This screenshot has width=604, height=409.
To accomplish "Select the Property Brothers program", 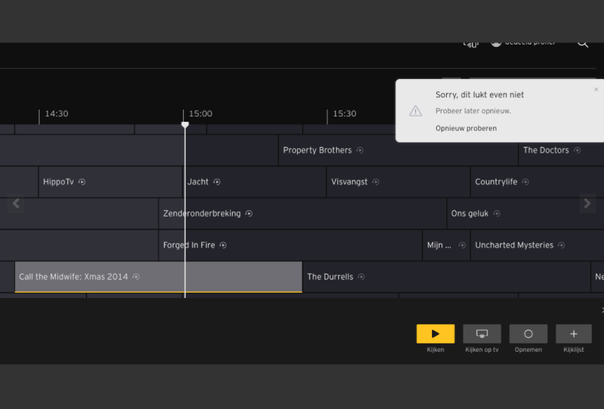I will pyautogui.click(x=398, y=150).
